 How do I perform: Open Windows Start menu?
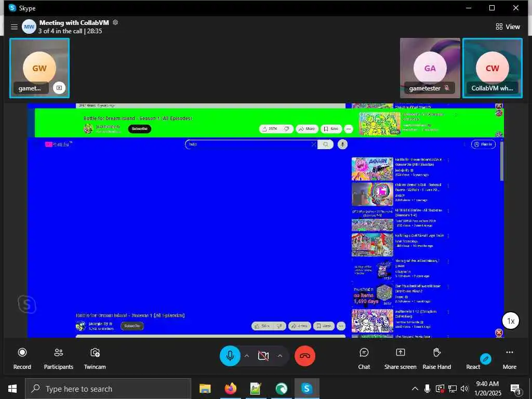point(12,389)
